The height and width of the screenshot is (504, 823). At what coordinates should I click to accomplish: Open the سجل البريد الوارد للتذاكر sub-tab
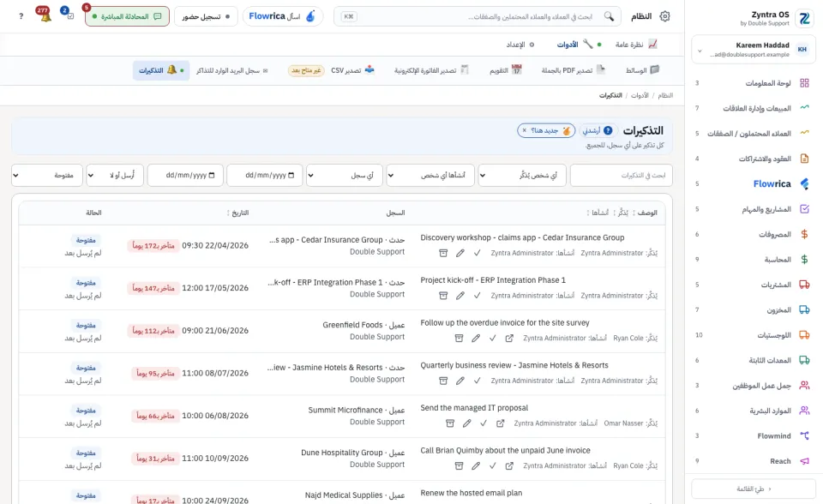[232, 70]
